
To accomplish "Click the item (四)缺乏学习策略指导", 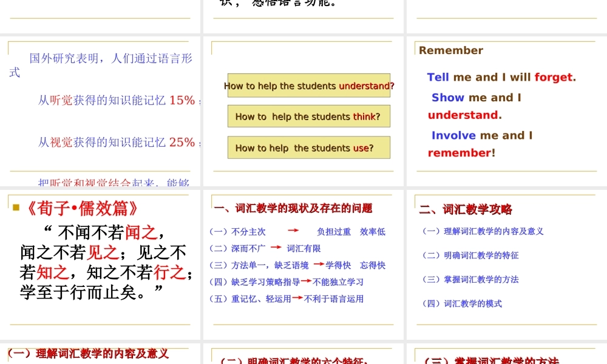I will (x=255, y=282).
